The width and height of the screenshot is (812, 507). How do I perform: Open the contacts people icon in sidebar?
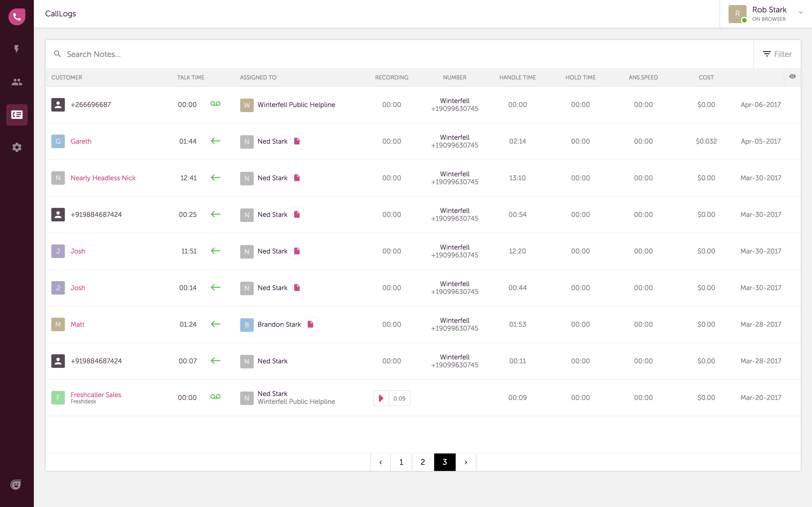pyautogui.click(x=17, y=82)
